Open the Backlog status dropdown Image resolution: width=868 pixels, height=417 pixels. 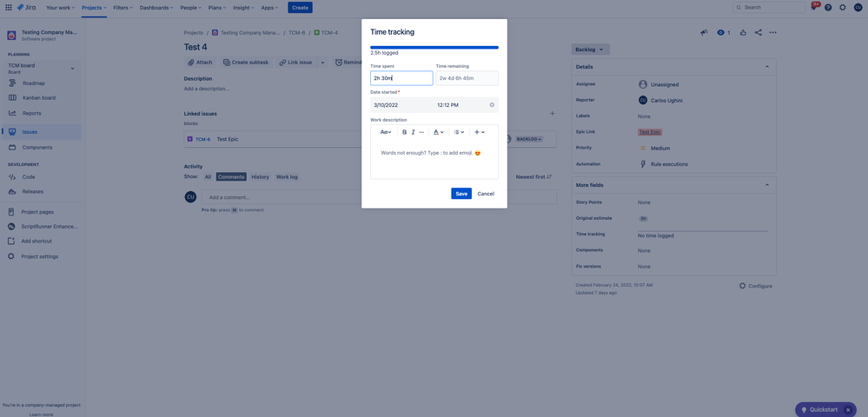(591, 50)
